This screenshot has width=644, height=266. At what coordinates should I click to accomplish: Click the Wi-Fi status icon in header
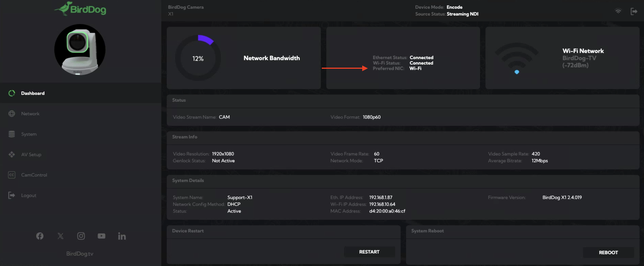618,11
